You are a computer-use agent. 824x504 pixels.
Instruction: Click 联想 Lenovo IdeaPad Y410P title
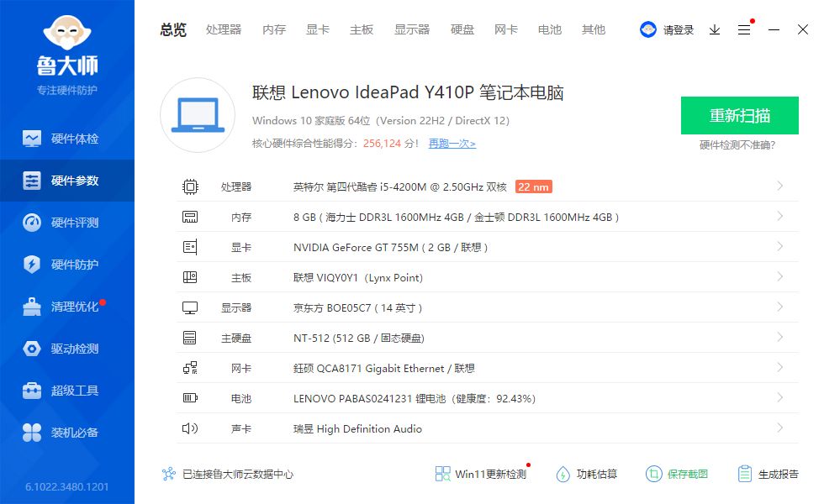pos(408,92)
